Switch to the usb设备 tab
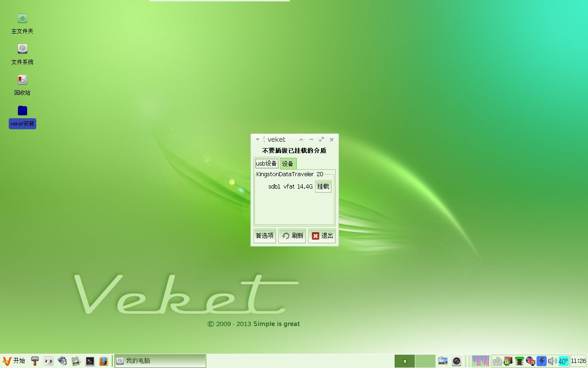588x368 pixels. tap(266, 164)
